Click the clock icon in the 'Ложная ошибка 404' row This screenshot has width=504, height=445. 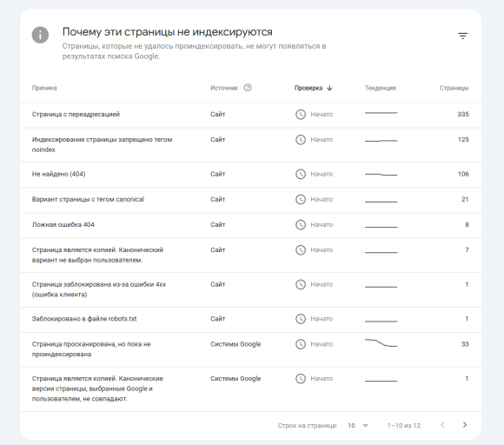pos(301,224)
